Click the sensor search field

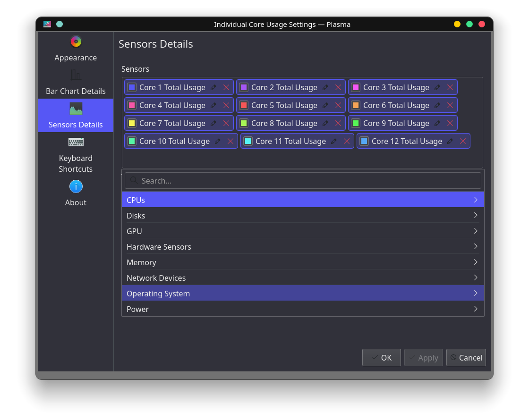tap(302, 180)
